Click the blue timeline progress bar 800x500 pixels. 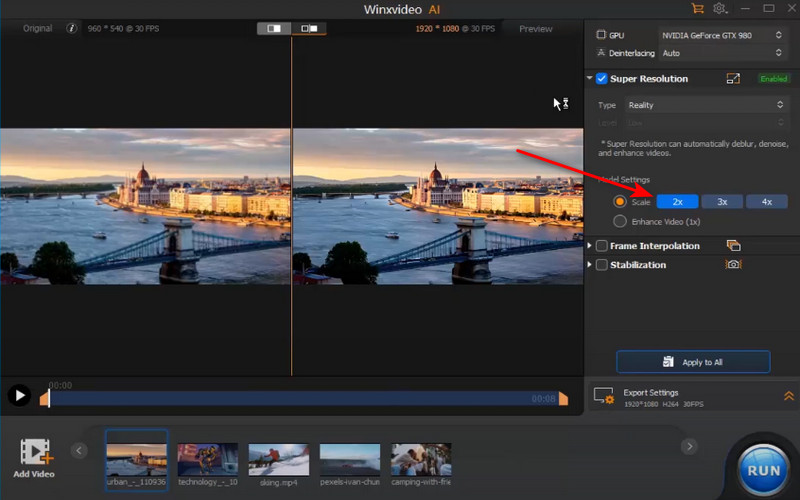pos(304,398)
